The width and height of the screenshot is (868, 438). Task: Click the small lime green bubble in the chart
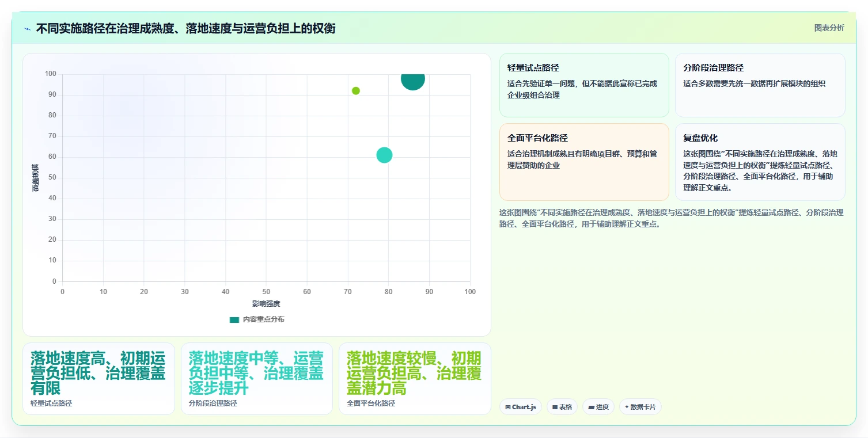coord(356,91)
